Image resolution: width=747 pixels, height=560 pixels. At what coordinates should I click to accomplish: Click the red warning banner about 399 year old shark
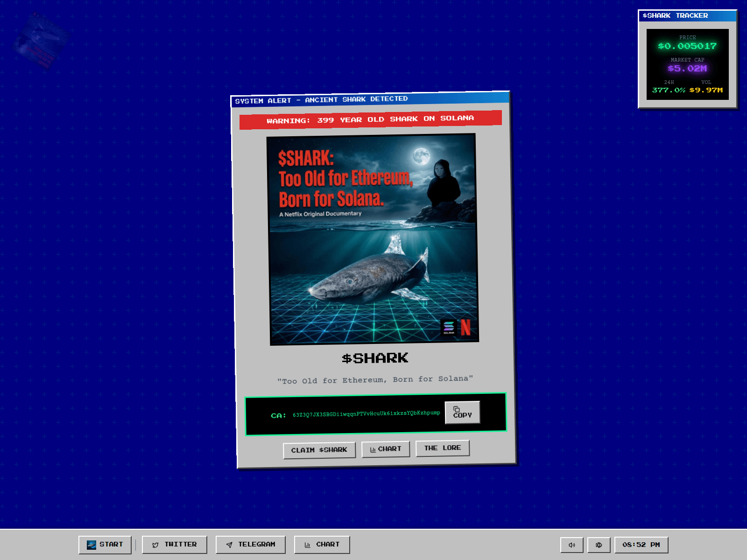coord(371,119)
